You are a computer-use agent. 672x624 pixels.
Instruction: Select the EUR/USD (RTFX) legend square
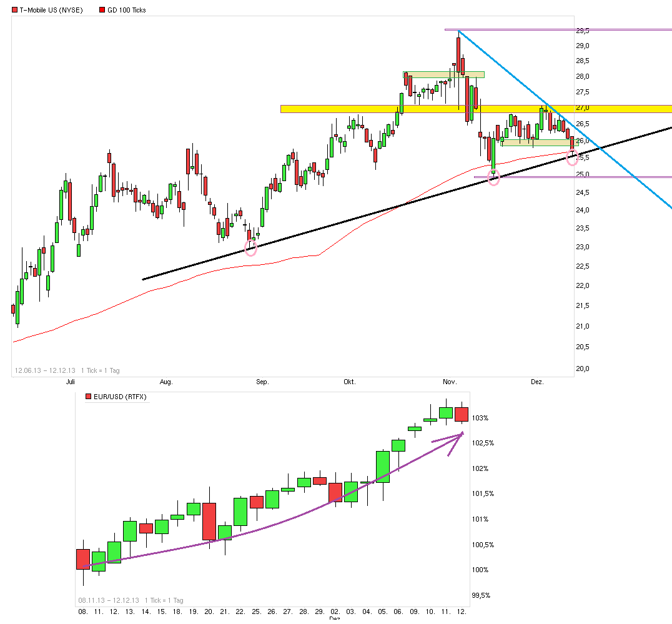87,396
